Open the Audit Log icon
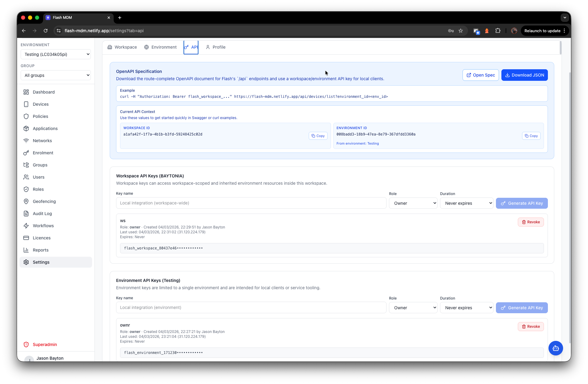This screenshot has width=588, height=384. [x=26, y=214]
